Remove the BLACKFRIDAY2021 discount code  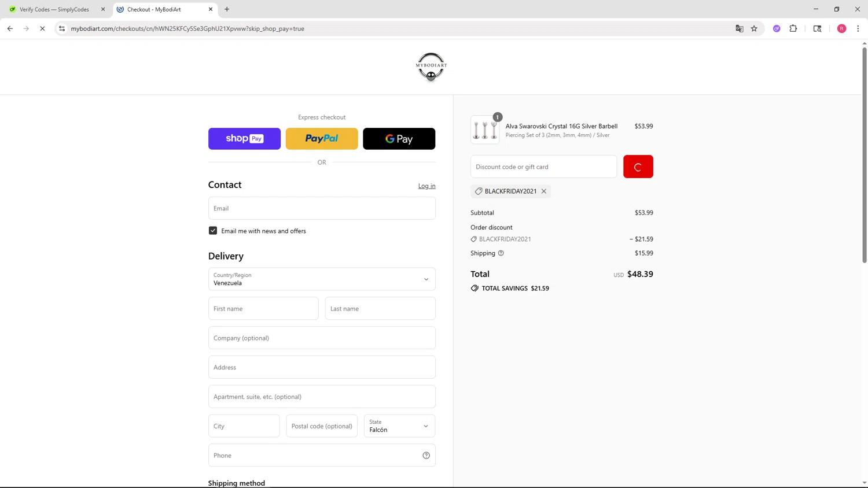(x=544, y=191)
